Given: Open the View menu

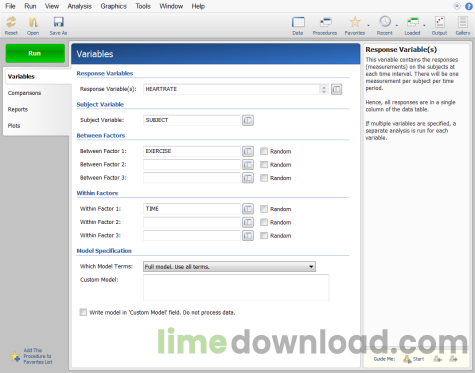Looking at the screenshot, I should point(52,6).
